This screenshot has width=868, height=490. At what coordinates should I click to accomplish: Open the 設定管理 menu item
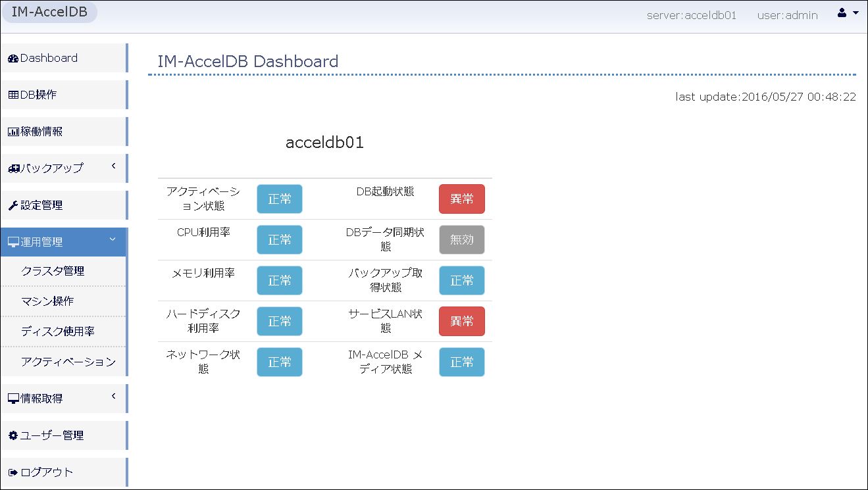tap(63, 205)
